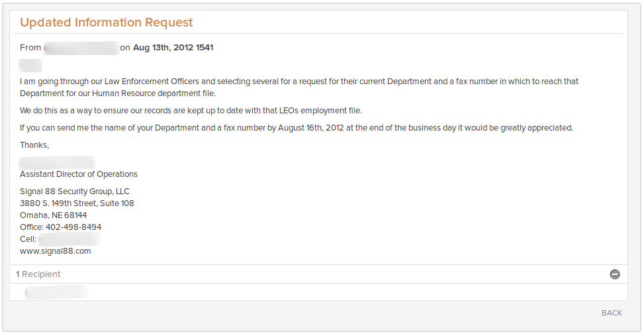
Task: Click the office phone number 402-498-8494
Action: (x=73, y=227)
